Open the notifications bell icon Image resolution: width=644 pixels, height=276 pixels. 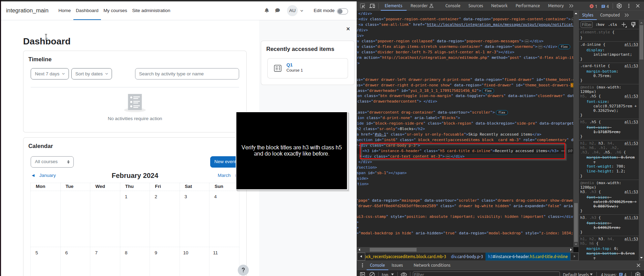pyautogui.click(x=267, y=11)
